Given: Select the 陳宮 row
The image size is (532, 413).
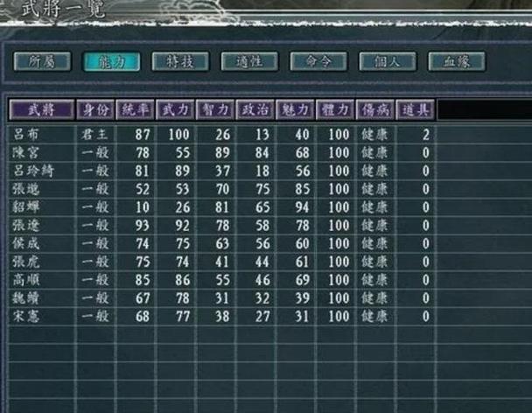Looking at the screenshot, I should [x=24, y=152].
